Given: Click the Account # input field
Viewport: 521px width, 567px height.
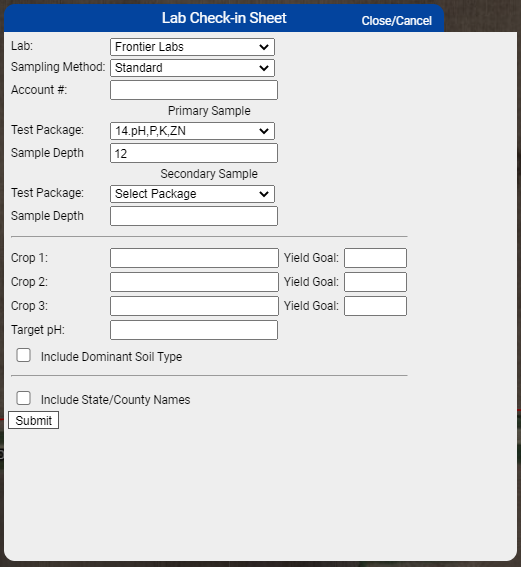Looking at the screenshot, I should coord(194,90).
